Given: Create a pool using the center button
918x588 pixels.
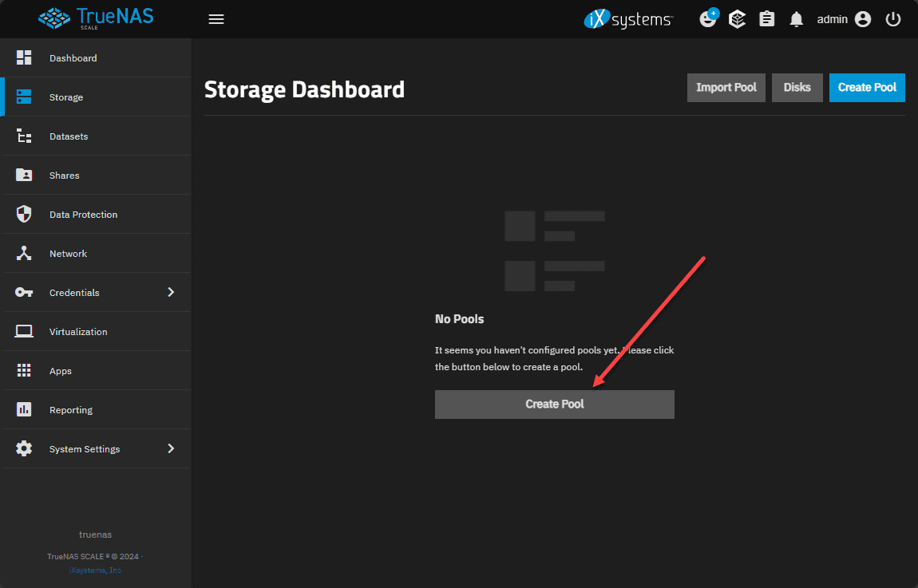Looking at the screenshot, I should (554, 404).
